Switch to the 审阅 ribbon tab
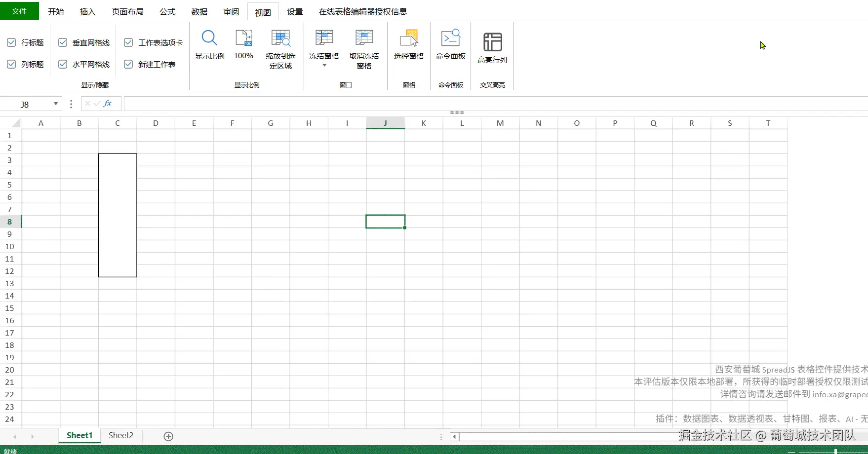 (231, 11)
